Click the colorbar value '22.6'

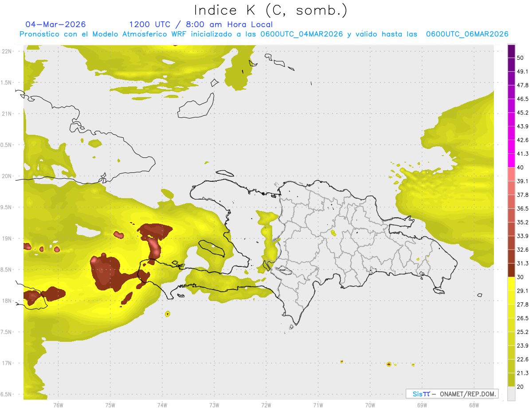pyautogui.click(x=522, y=360)
